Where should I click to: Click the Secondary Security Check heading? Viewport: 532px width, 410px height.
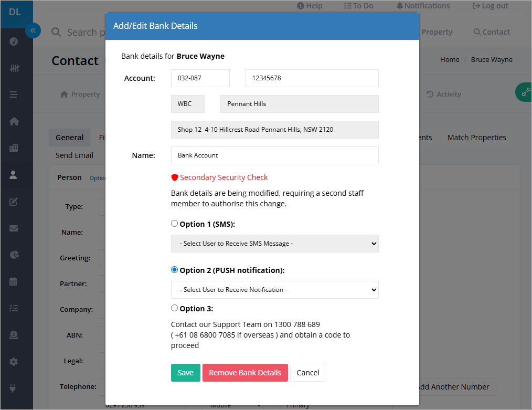coord(224,177)
